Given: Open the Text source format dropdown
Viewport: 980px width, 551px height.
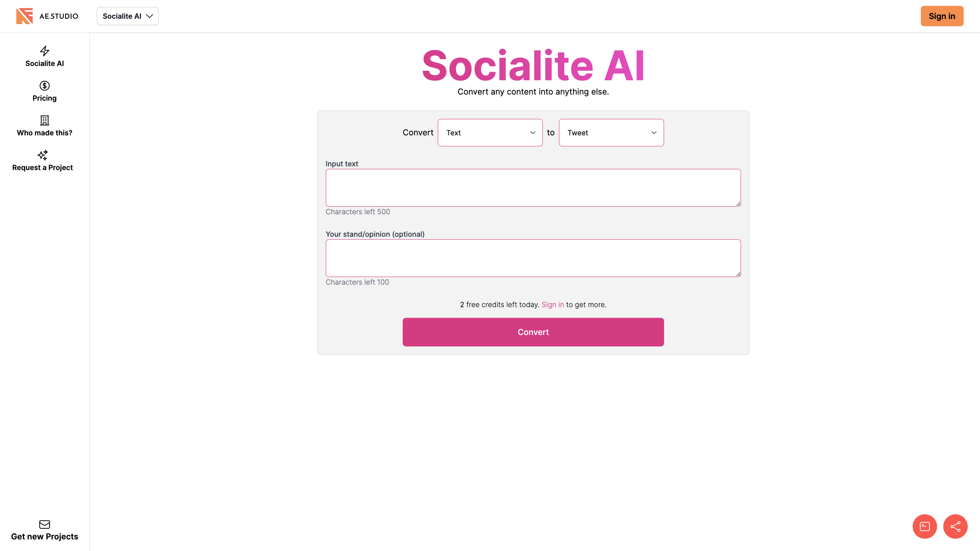Looking at the screenshot, I should [x=490, y=132].
